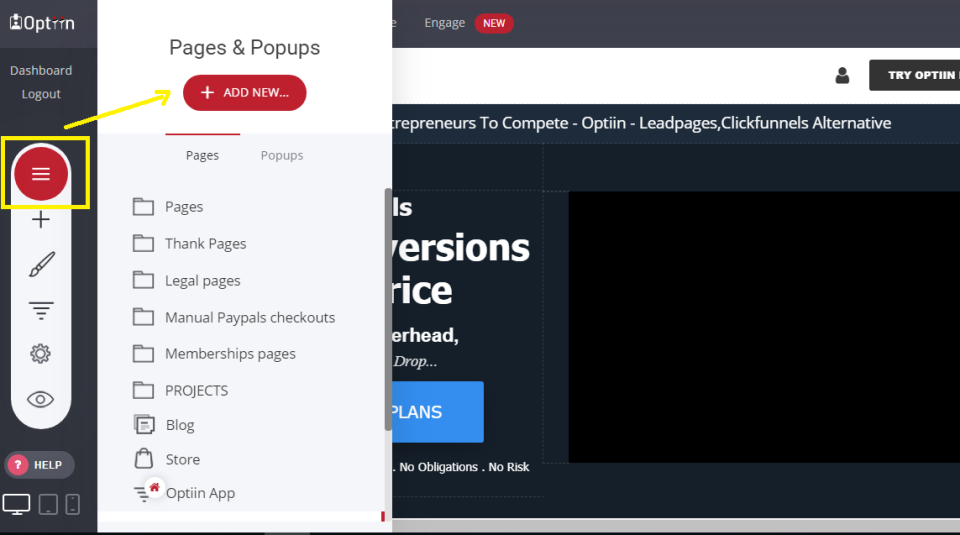Open the Legal pages folder label

pyautogui.click(x=203, y=280)
